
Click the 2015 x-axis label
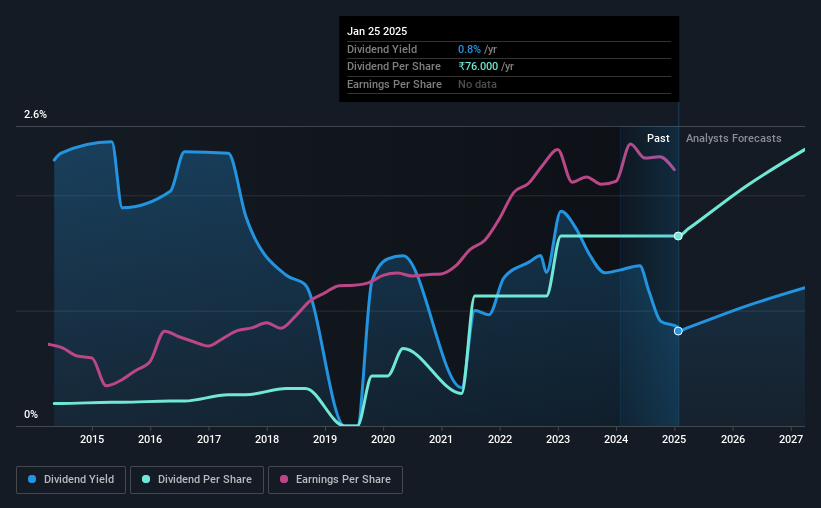tap(92, 439)
